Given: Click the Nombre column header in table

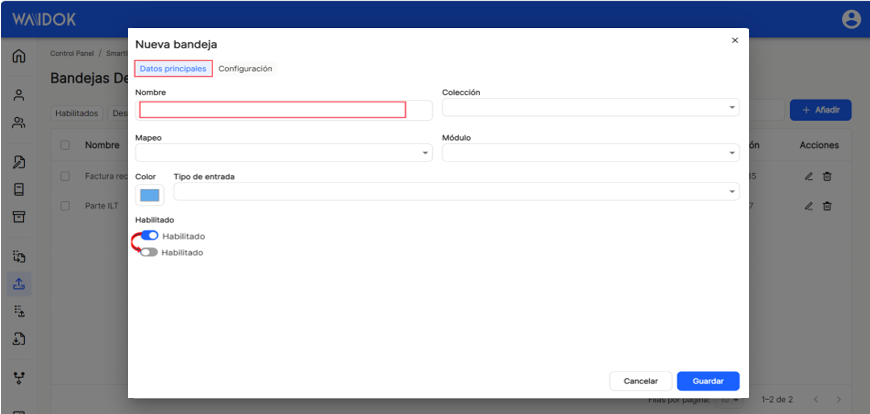Looking at the screenshot, I should [102, 145].
